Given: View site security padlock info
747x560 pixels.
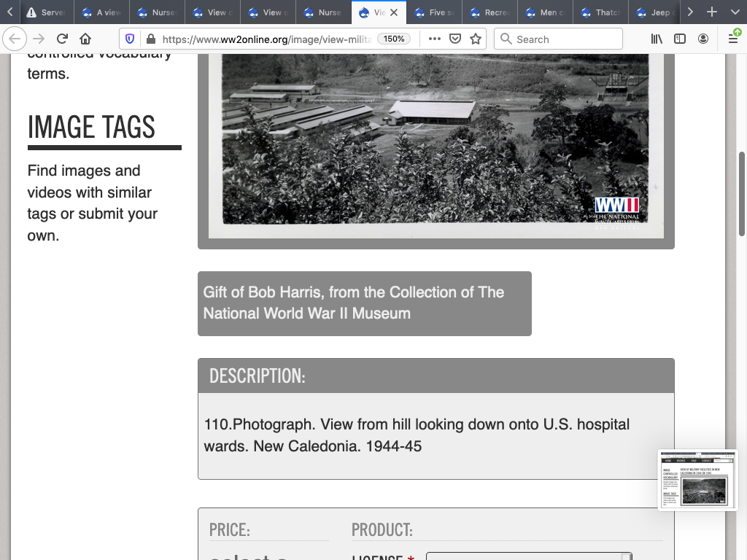Looking at the screenshot, I should click(x=150, y=39).
